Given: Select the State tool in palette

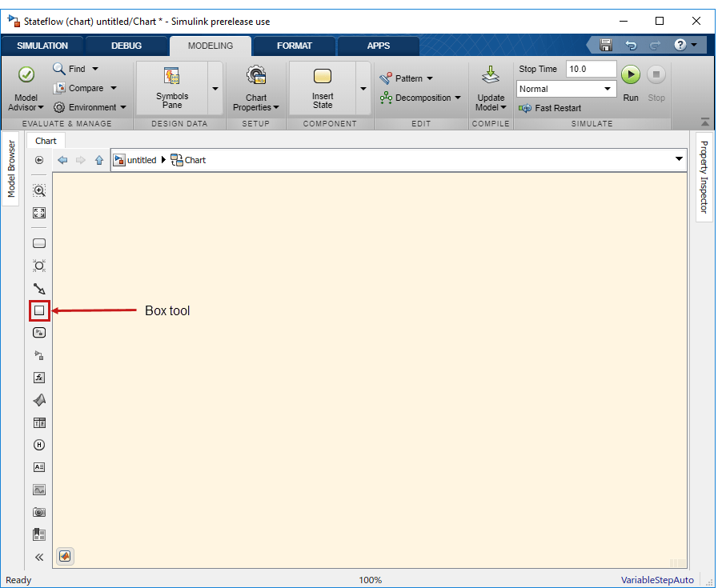Looking at the screenshot, I should tap(39, 243).
